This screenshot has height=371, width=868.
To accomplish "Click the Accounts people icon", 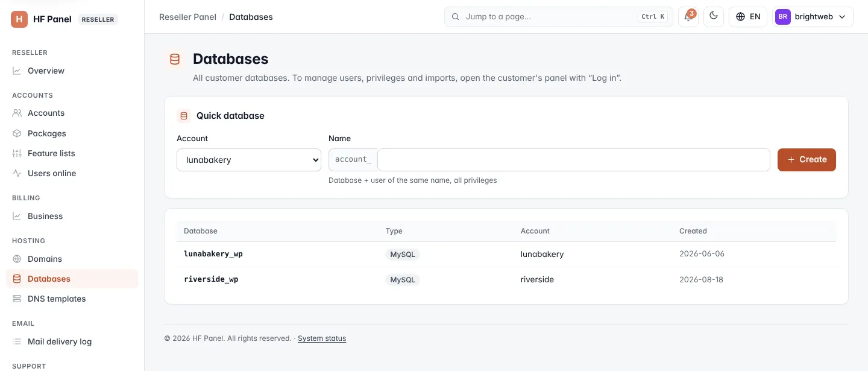I will (17, 113).
